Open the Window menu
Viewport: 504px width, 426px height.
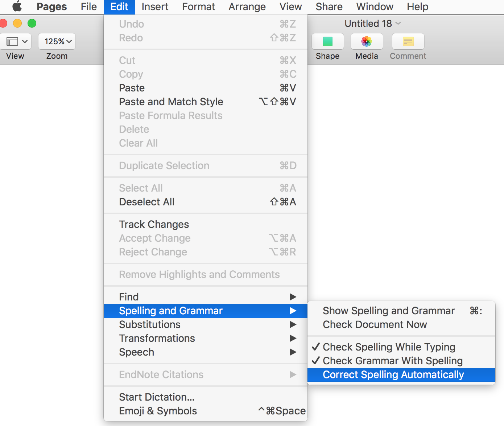pos(375,7)
